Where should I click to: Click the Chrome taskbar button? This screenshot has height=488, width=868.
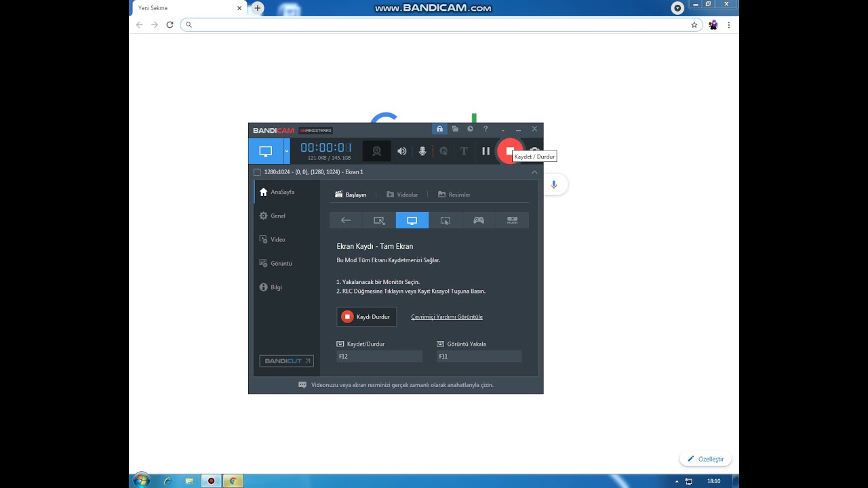click(233, 481)
